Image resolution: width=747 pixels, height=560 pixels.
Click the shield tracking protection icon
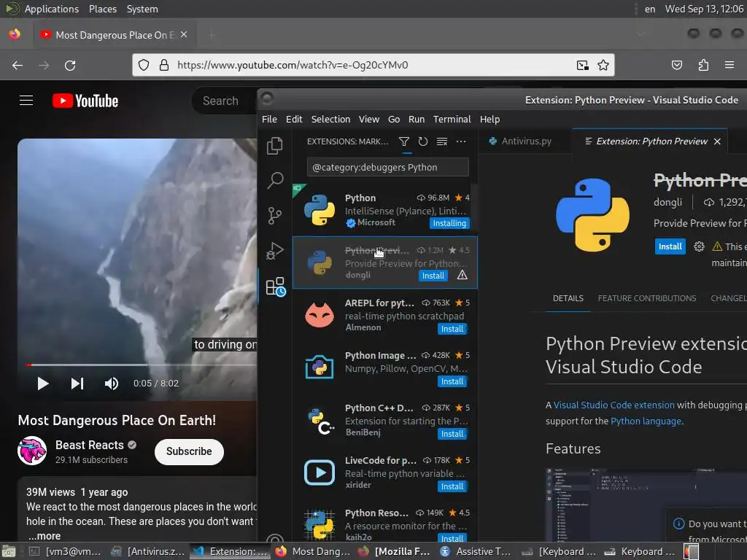tap(144, 65)
